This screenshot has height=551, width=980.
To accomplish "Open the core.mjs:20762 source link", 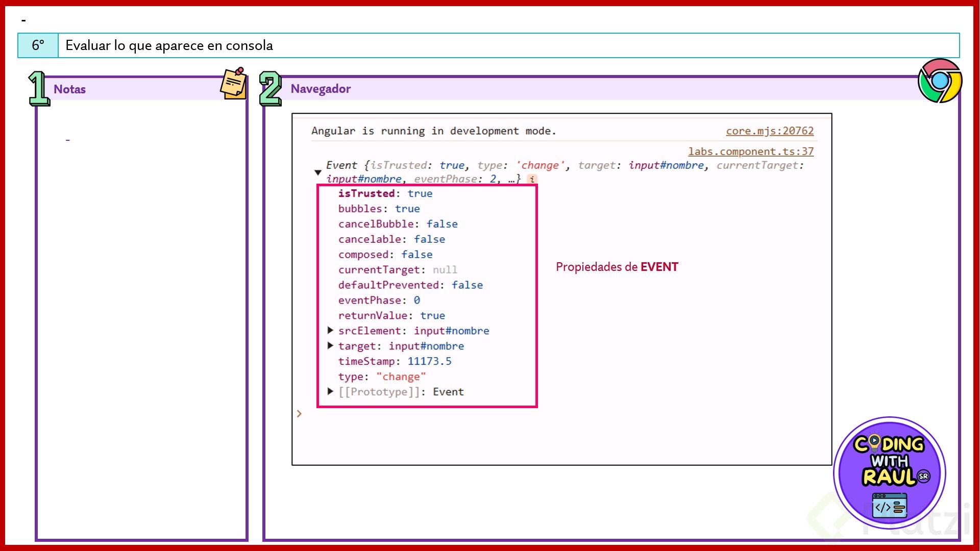I will coord(769,131).
